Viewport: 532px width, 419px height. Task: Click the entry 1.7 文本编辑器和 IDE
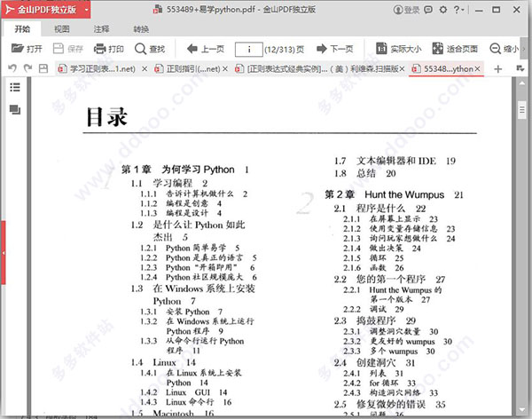[x=395, y=161]
